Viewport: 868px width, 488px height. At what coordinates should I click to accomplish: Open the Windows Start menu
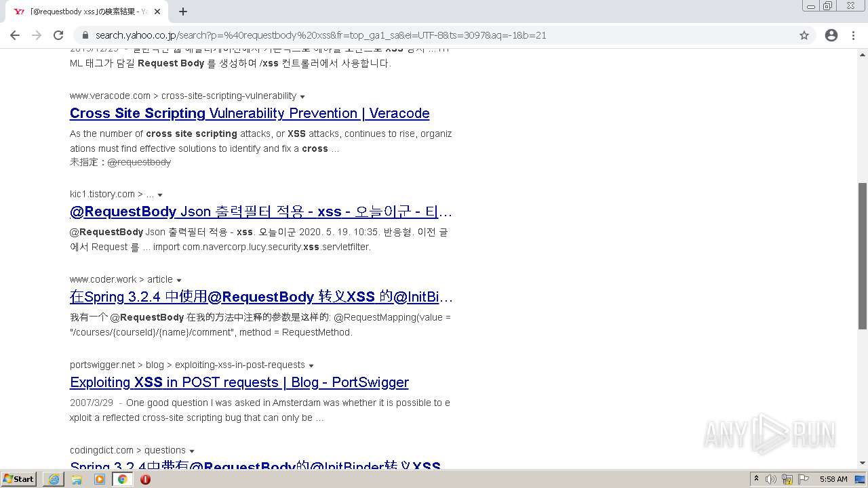(x=19, y=479)
